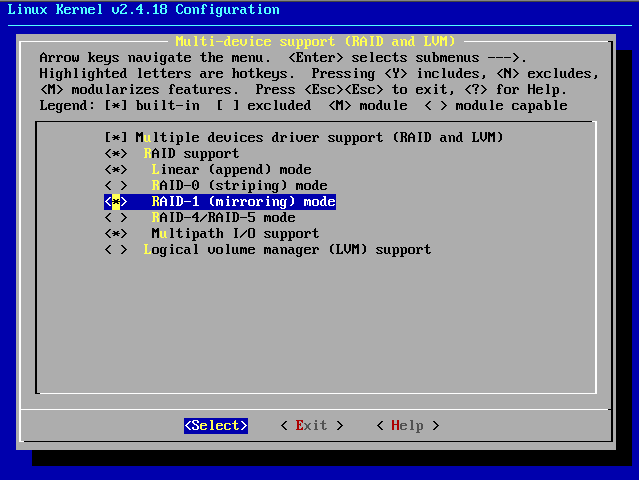This screenshot has height=480, width=639.
Task: Select the 'Linear (append) mode' entry
Action: [x=231, y=170]
